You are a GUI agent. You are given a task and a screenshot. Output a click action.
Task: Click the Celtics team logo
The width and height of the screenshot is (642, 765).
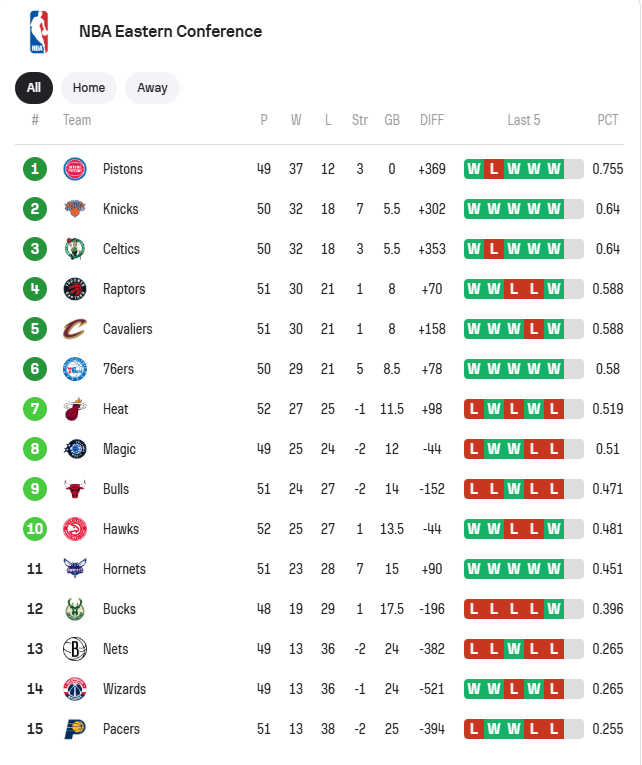pos(75,249)
